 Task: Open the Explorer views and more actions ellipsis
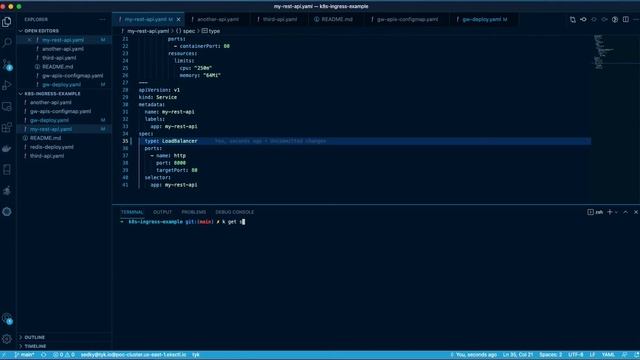pos(102,20)
